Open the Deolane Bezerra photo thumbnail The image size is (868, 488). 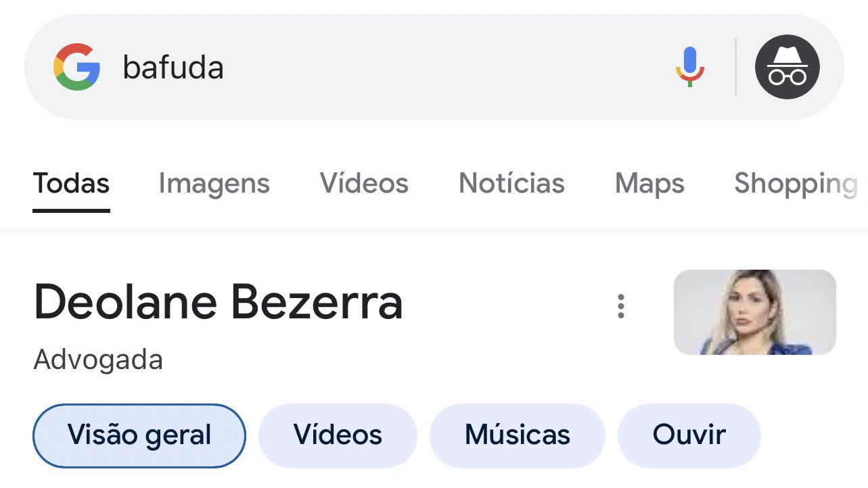pyautogui.click(x=754, y=312)
